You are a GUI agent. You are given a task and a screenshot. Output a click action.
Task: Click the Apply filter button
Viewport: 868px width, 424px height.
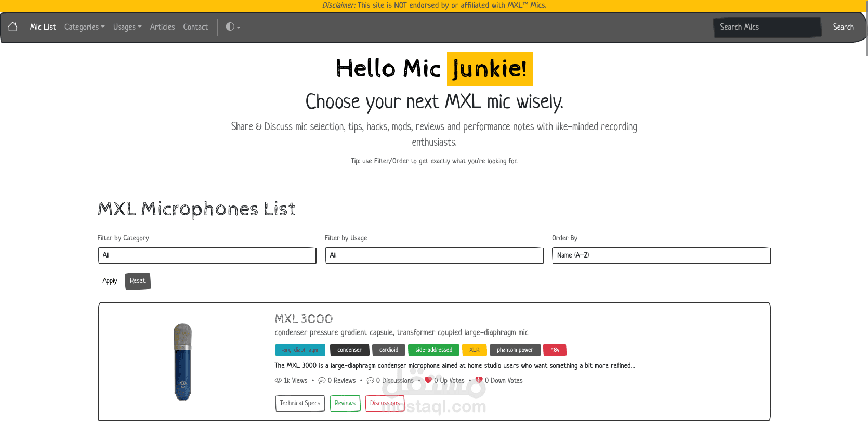tap(110, 281)
